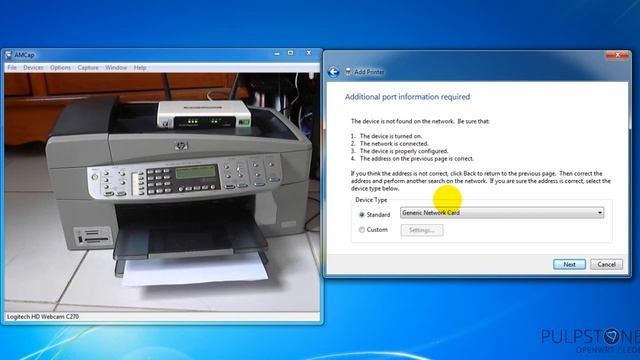Click 'The device is properly configured.' line
Screen dimensions: 640x360
click(x=404, y=151)
